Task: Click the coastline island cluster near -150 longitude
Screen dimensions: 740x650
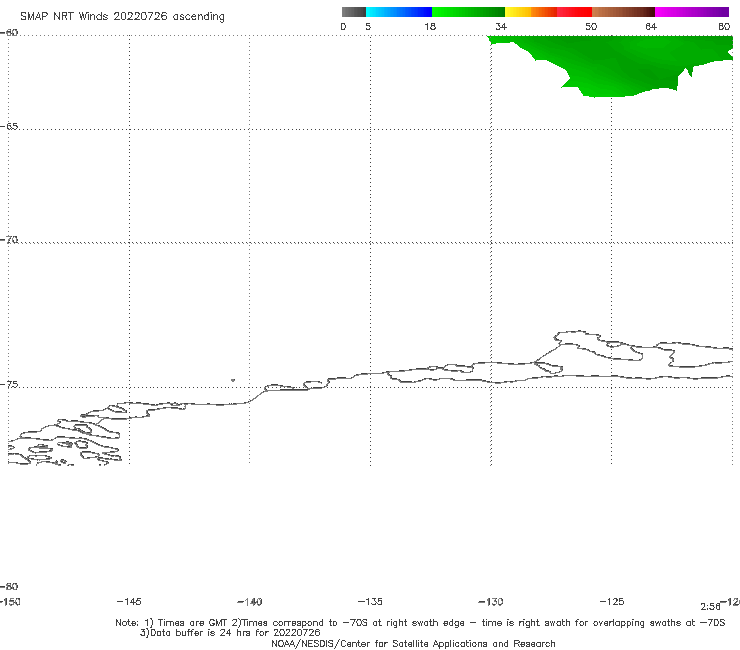Action: click(65, 441)
